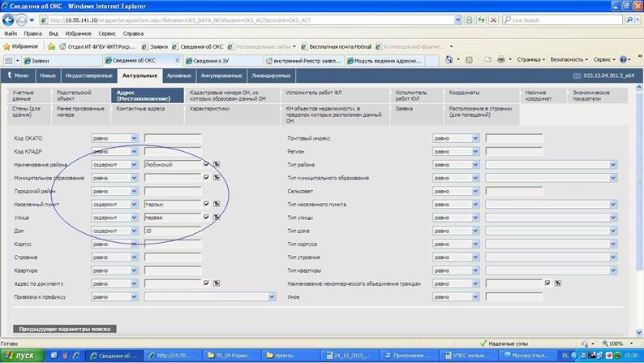
Task: Expand the Тип района value dropdown
Action: click(613, 165)
